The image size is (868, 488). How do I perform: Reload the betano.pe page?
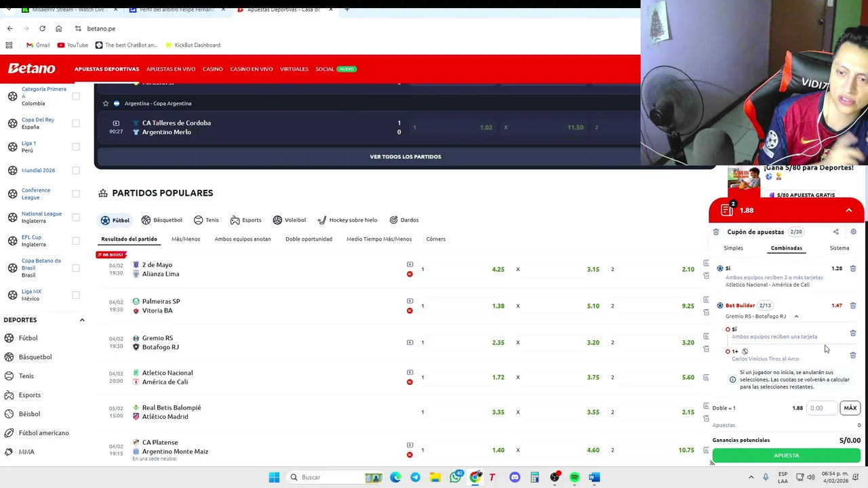point(42,28)
